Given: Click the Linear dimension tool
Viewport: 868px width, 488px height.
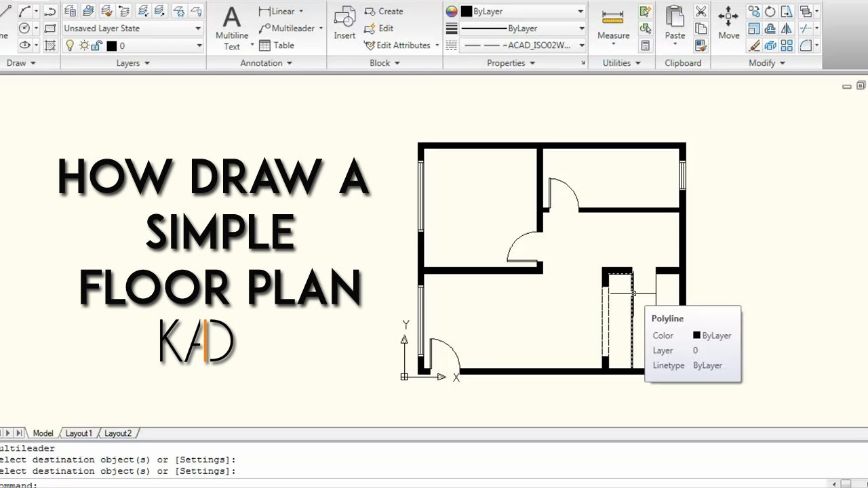Looking at the screenshot, I should (x=277, y=12).
